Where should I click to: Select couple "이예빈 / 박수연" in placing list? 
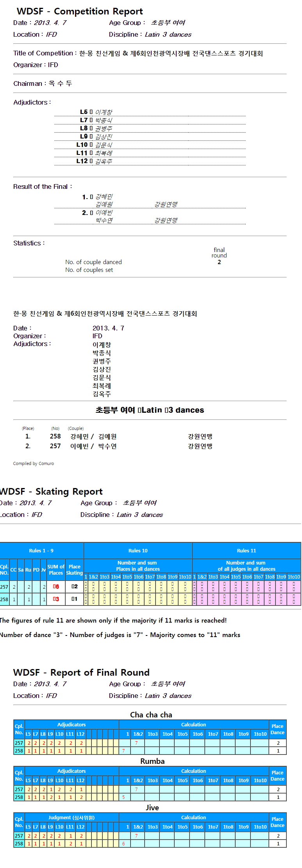[x=93, y=446]
